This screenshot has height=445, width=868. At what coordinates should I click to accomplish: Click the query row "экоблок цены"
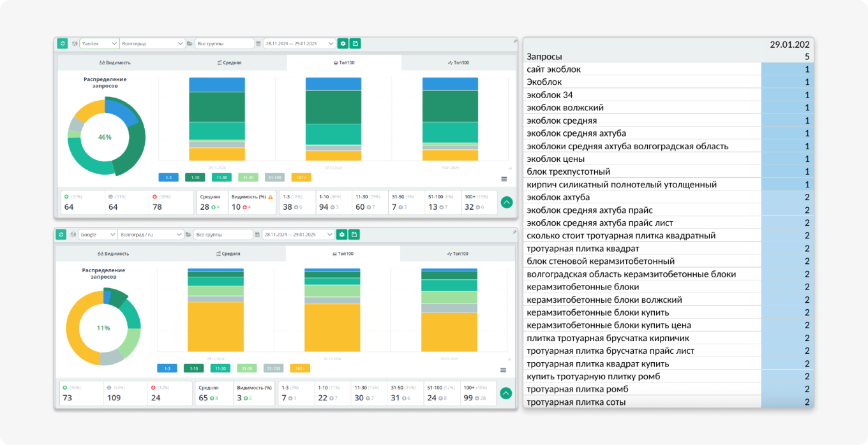pyautogui.click(x=668, y=159)
